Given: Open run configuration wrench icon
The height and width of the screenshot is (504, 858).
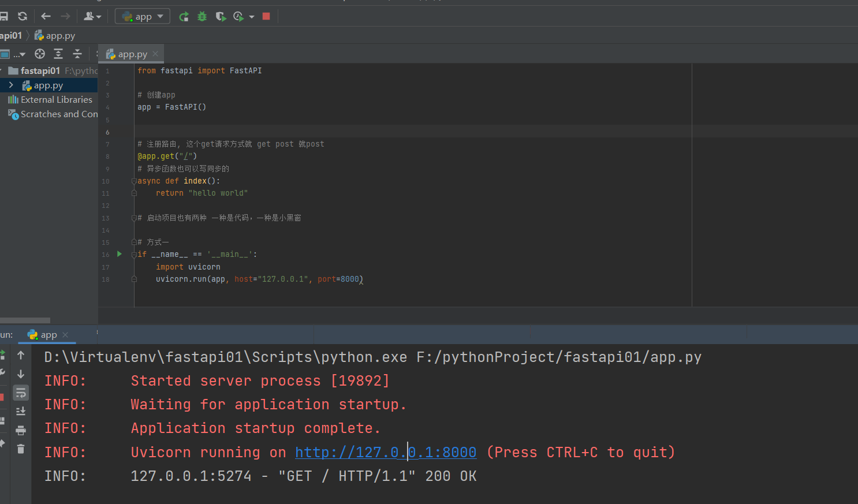Looking at the screenshot, I should click(2, 374).
